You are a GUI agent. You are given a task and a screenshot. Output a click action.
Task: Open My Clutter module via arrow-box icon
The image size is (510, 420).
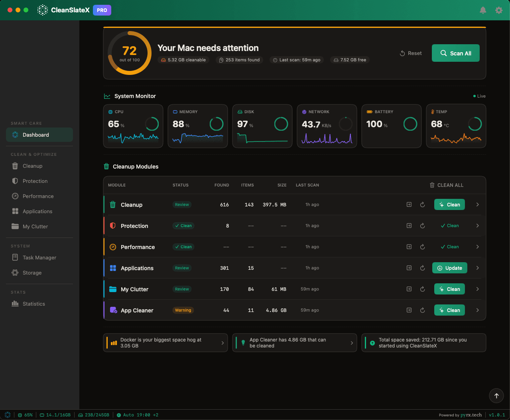pyautogui.click(x=409, y=289)
